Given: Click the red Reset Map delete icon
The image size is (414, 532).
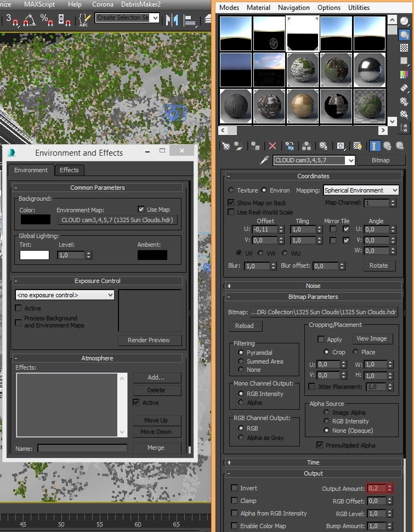Looking at the screenshot, I should pos(272,146).
